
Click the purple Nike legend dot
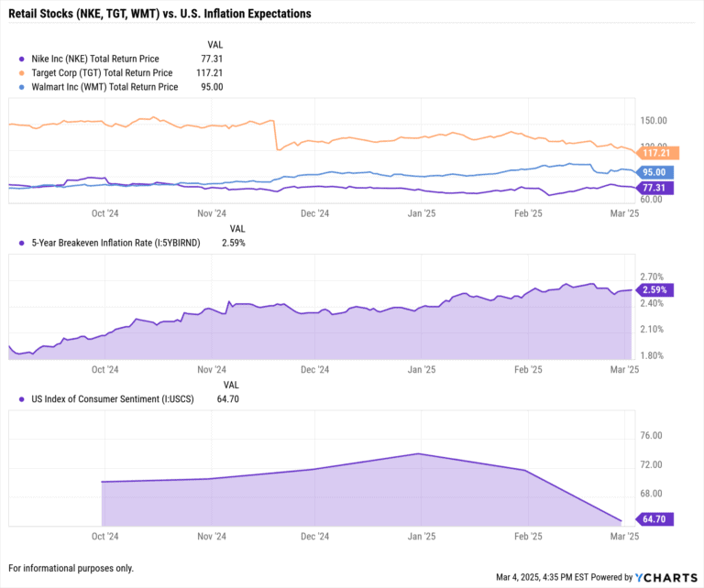pyautogui.click(x=23, y=58)
